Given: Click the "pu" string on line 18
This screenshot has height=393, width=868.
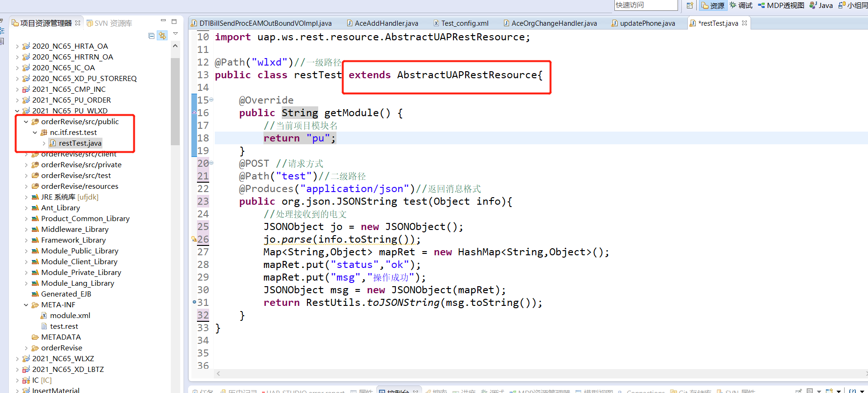Looking at the screenshot, I should point(318,138).
